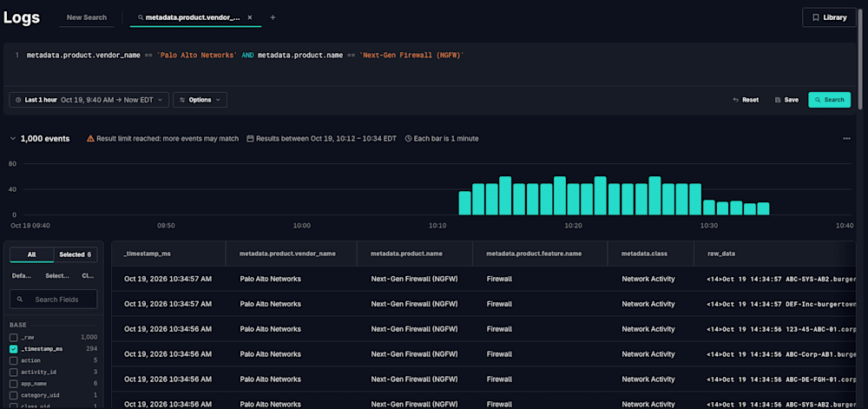
Task: Toggle the category_uid field checkbox
Action: [13, 395]
